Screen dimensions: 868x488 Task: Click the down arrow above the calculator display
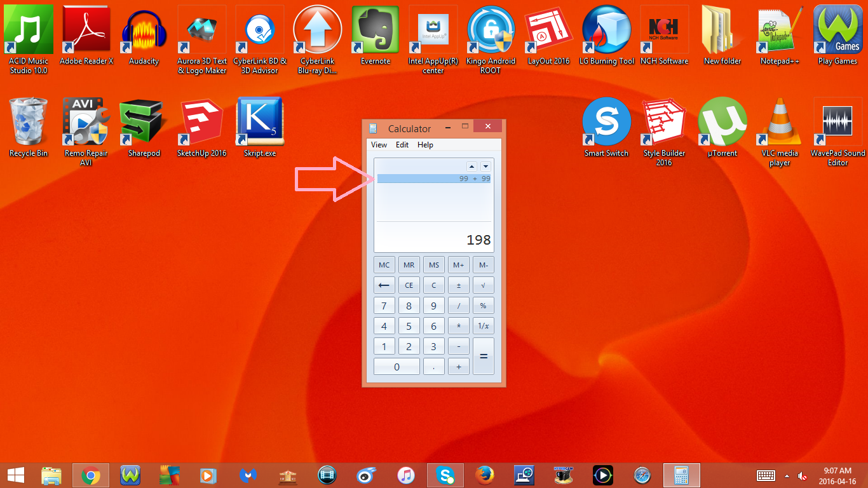pyautogui.click(x=485, y=166)
